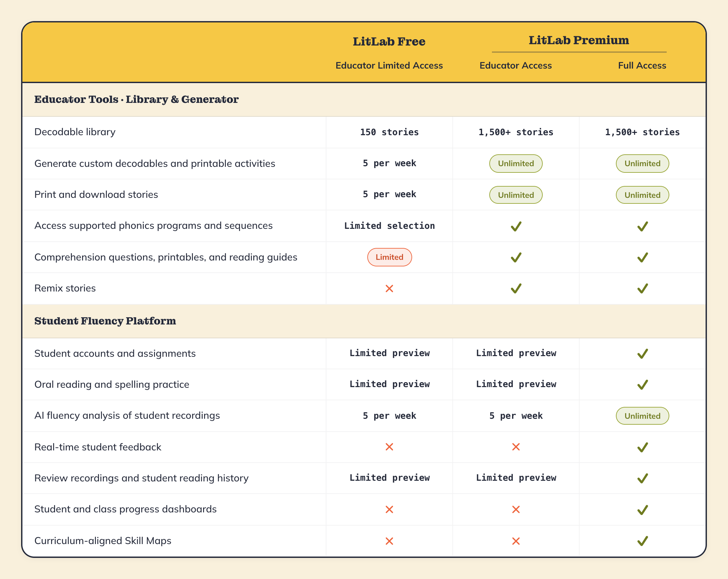Click Educator Access checkmark for phonics programs row
Viewport: 728px width, 579px height.
[516, 226]
